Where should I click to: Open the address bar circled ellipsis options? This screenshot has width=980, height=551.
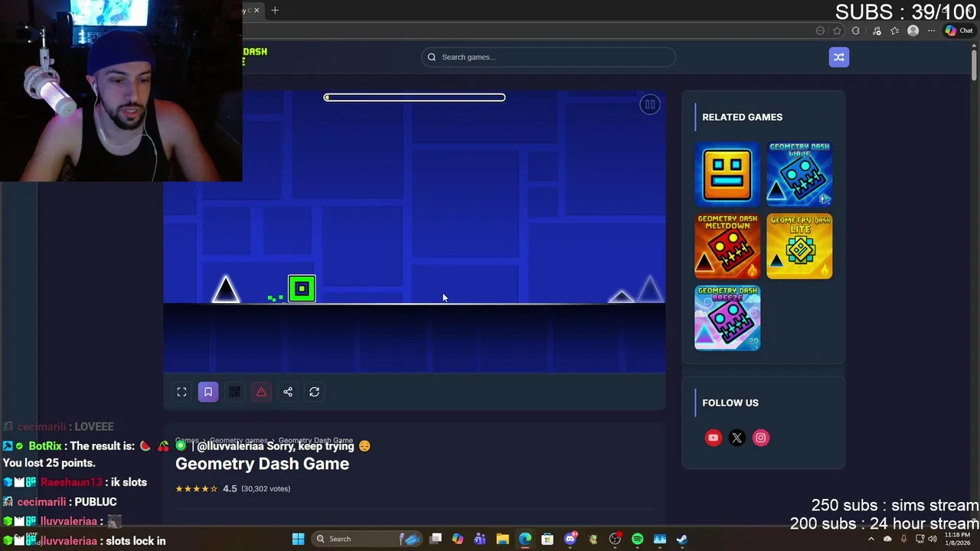tap(820, 31)
